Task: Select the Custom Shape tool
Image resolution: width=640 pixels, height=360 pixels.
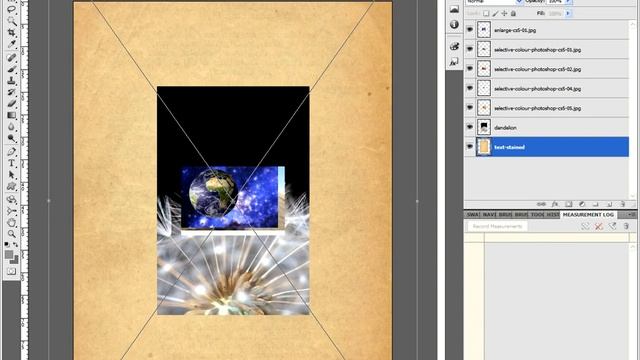Action: pyautogui.click(x=11, y=187)
